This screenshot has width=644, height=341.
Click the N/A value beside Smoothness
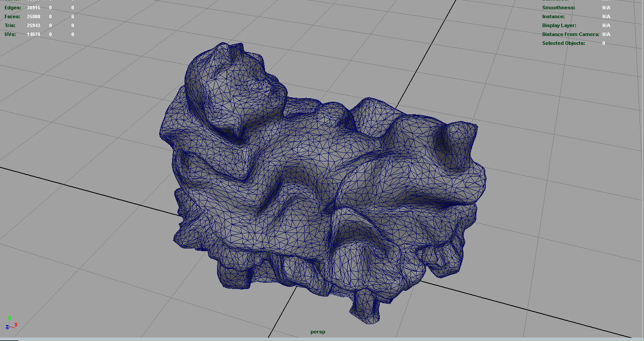pyautogui.click(x=606, y=8)
